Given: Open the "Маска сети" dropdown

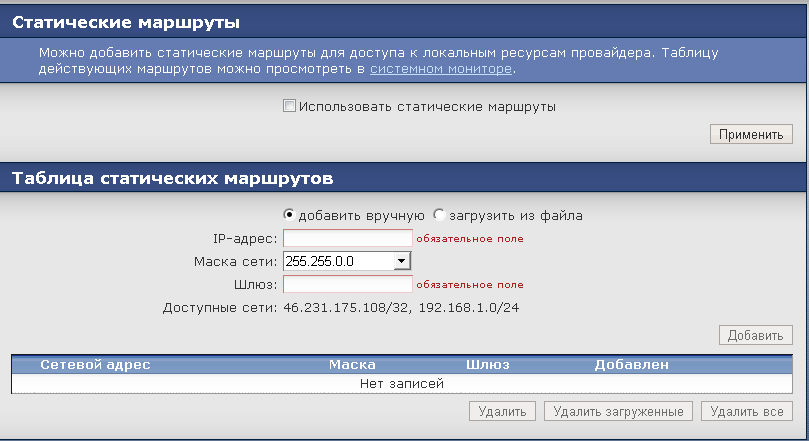Looking at the screenshot, I should (348, 261).
